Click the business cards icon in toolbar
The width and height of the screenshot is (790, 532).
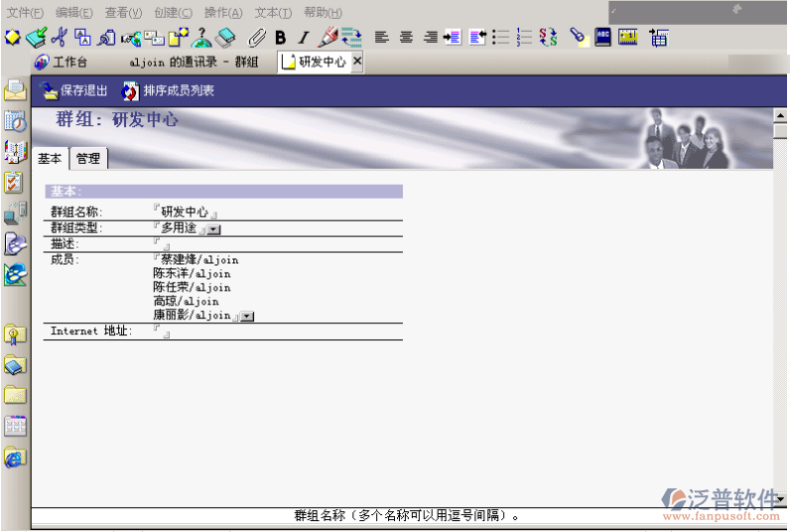click(x=154, y=38)
